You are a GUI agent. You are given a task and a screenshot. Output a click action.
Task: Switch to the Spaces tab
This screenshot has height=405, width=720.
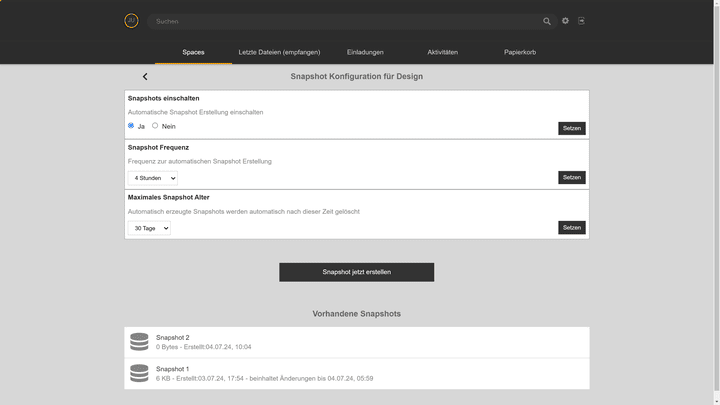tap(193, 52)
